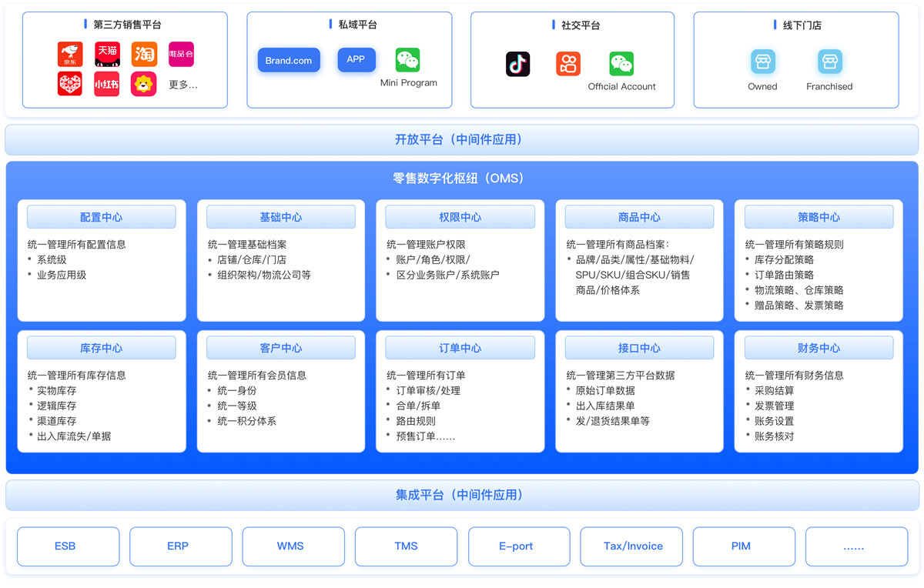Image resolution: width=924 pixels, height=588 pixels.
Task: Click the 第三方销售平台 heading
Action: [128, 25]
